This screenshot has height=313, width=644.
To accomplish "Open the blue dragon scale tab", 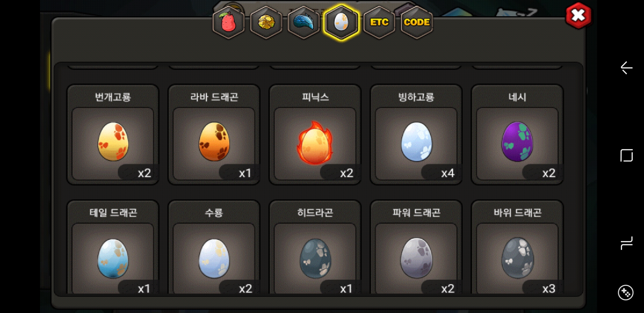I will [304, 22].
